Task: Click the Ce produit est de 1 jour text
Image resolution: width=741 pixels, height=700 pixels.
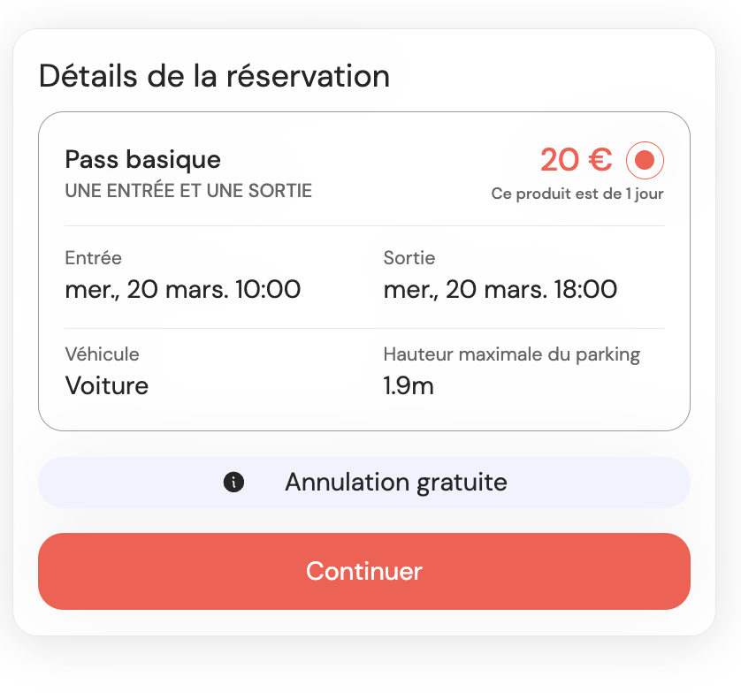Action: [577, 194]
